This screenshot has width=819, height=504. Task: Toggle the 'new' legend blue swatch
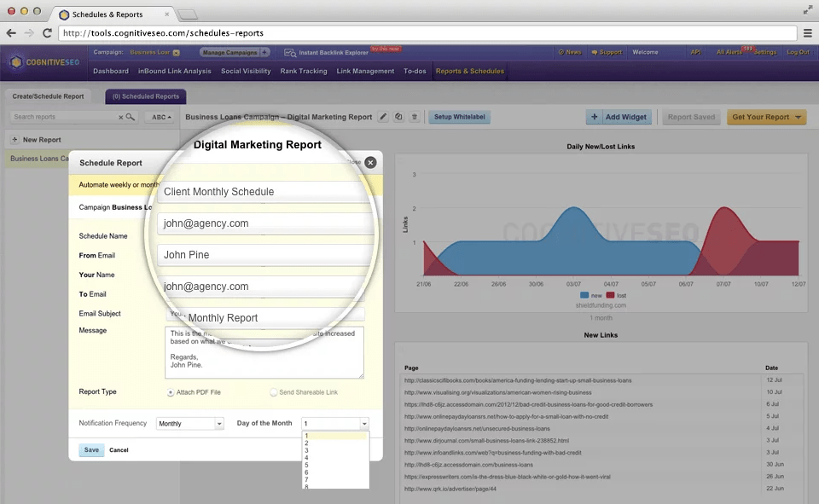[x=584, y=295]
